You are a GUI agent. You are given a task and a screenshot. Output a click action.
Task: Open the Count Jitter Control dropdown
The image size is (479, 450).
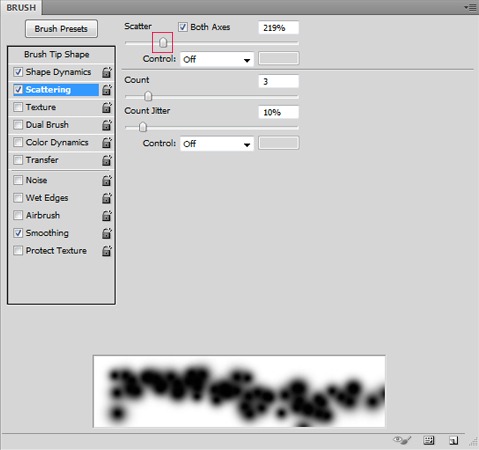(x=217, y=144)
